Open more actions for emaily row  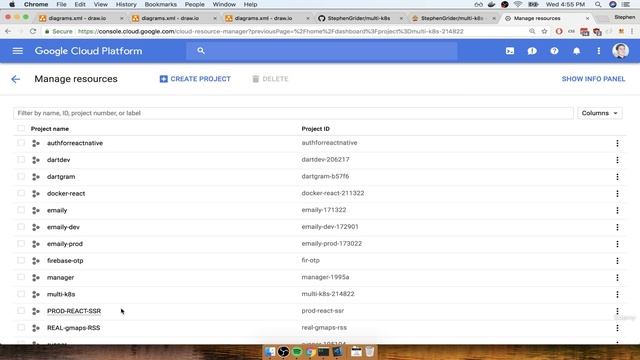(617, 210)
